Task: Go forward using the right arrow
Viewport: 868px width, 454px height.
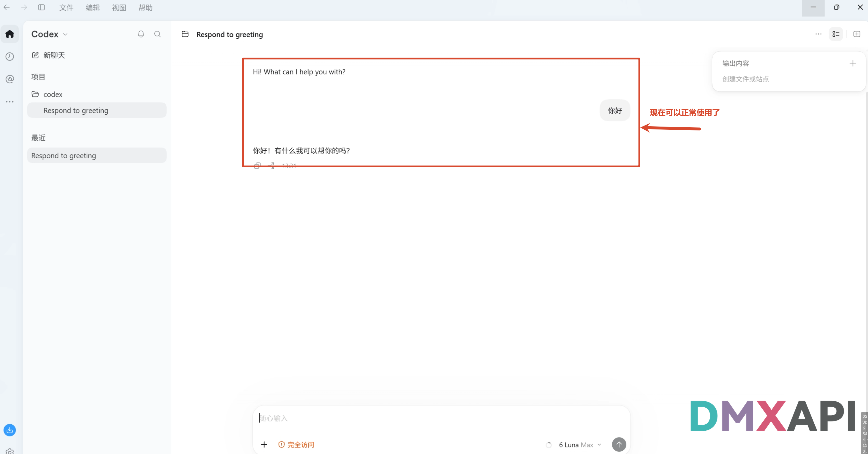Action: point(24,8)
